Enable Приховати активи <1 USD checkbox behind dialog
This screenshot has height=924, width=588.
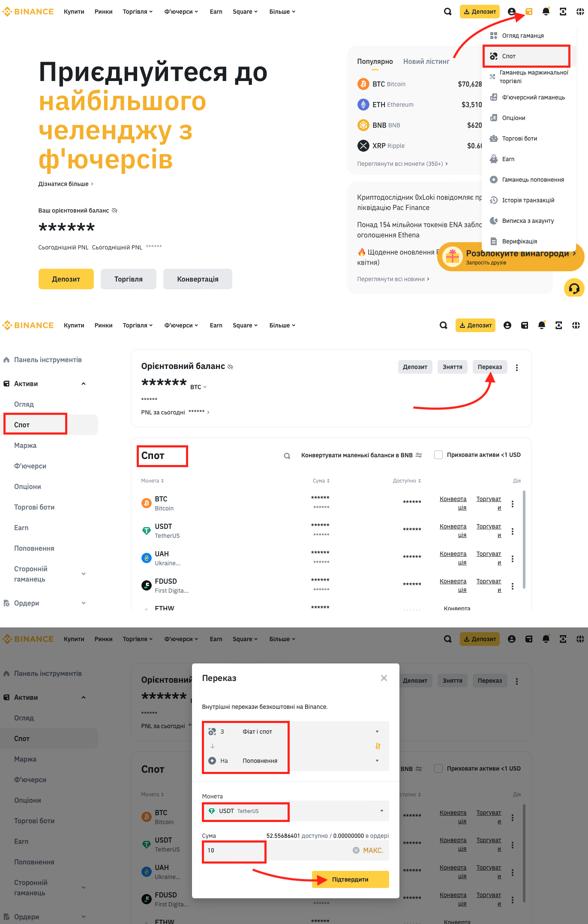point(438,768)
